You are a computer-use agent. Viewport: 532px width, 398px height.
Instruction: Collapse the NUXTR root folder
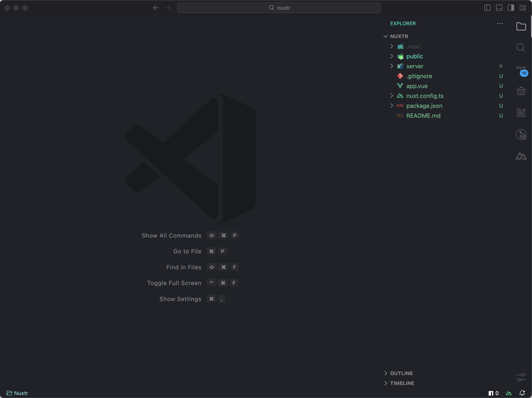[386, 36]
